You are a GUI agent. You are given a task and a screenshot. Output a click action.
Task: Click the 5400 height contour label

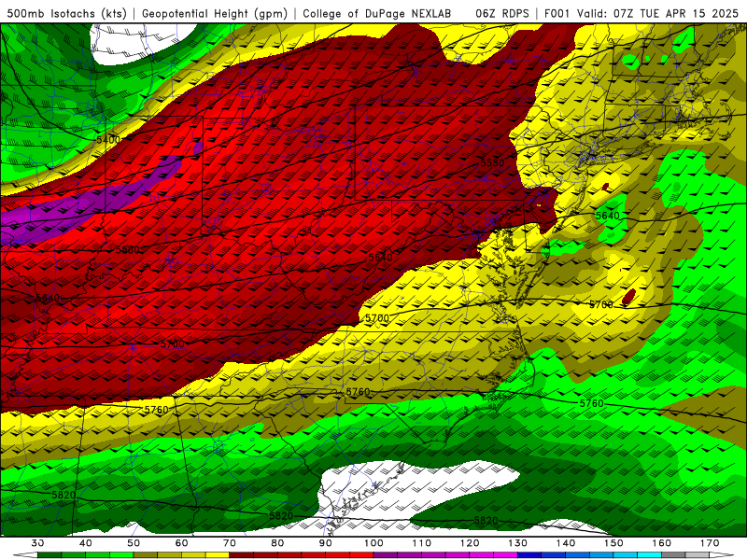[x=108, y=140]
